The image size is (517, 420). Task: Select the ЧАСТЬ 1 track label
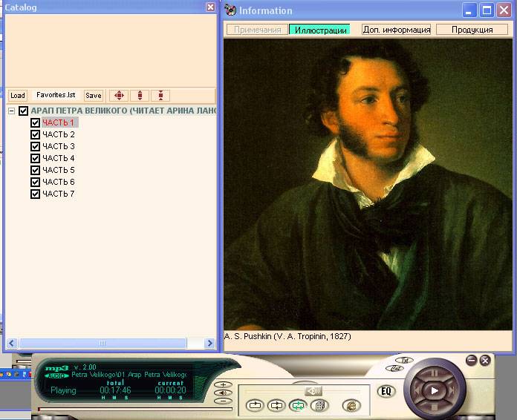59,122
